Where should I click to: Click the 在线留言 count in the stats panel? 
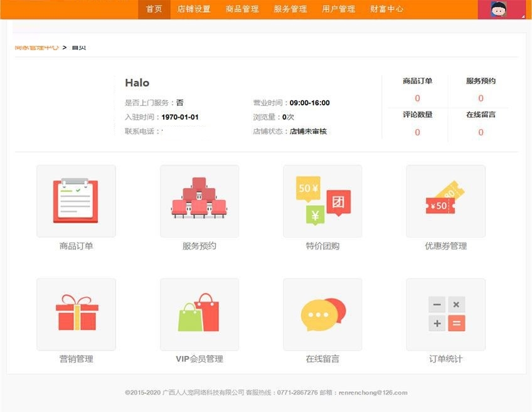click(x=481, y=132)
